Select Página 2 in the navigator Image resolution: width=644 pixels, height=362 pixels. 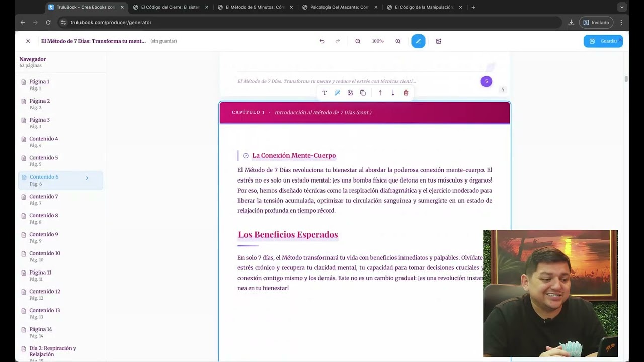tap(60, 104)
